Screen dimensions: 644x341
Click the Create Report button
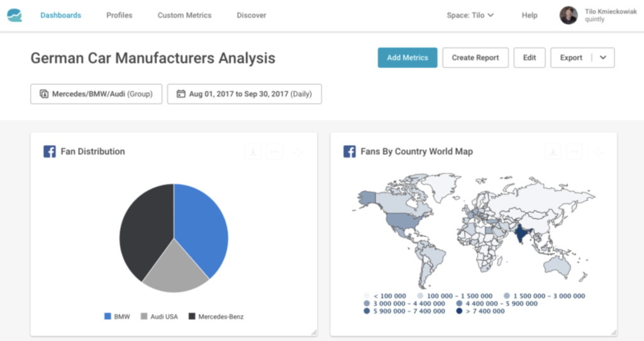[x=475, y=57]
